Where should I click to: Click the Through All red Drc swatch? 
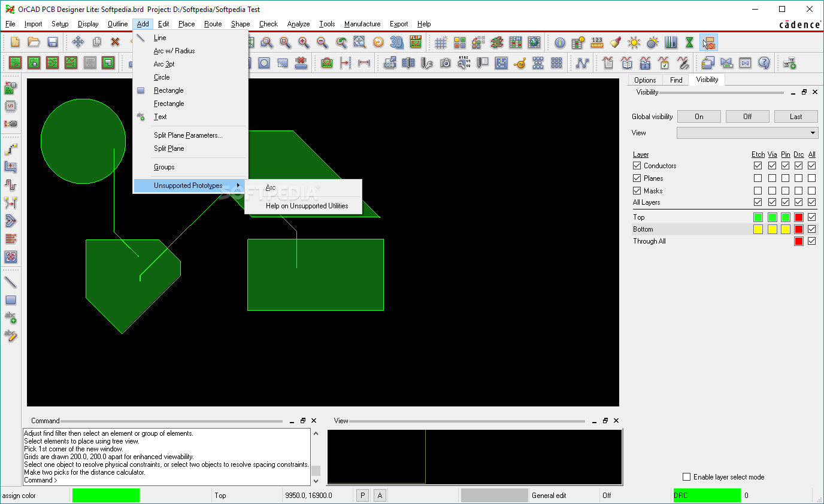(798, 241)
